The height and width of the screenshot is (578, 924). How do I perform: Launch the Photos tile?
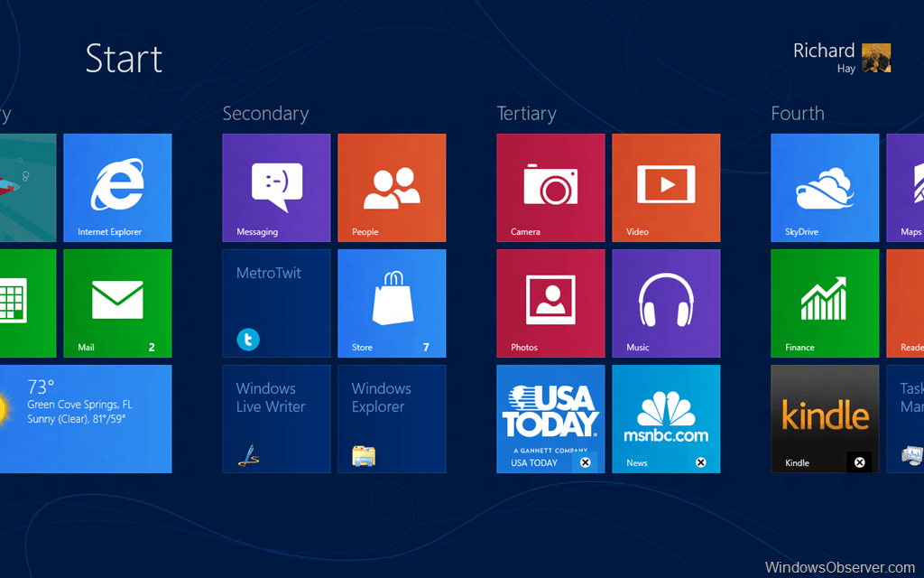click(550, 303)
